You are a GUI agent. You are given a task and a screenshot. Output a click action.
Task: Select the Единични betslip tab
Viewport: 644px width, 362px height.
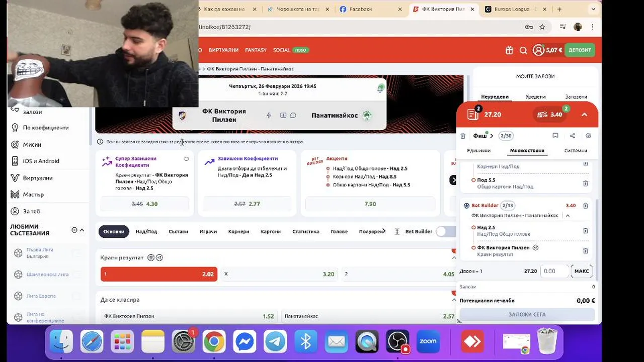pos(478,150)
